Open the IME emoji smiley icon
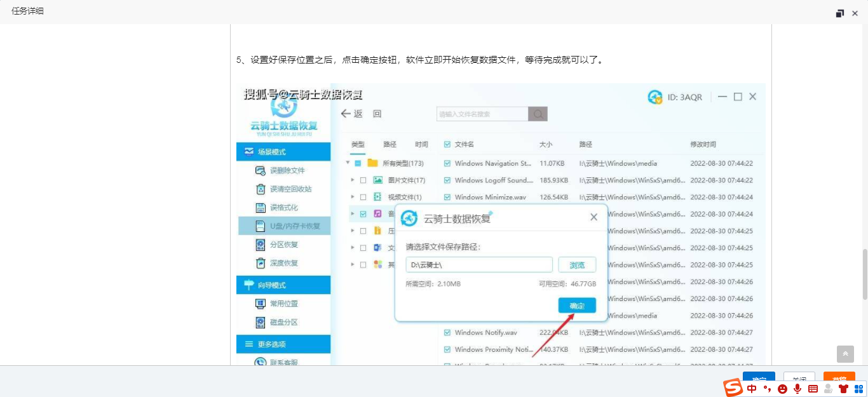This screenshot has width=868, height=397. click(782, 388)
